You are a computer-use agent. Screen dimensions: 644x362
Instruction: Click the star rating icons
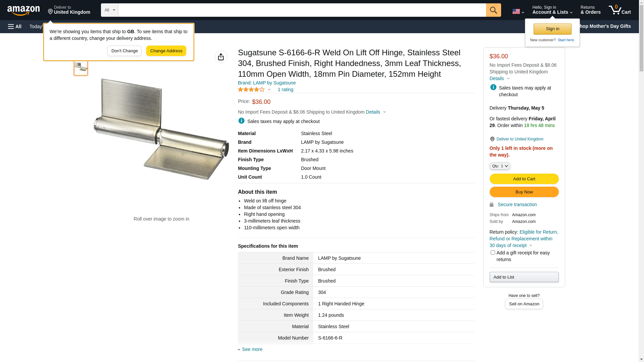[x=252, y=90]
